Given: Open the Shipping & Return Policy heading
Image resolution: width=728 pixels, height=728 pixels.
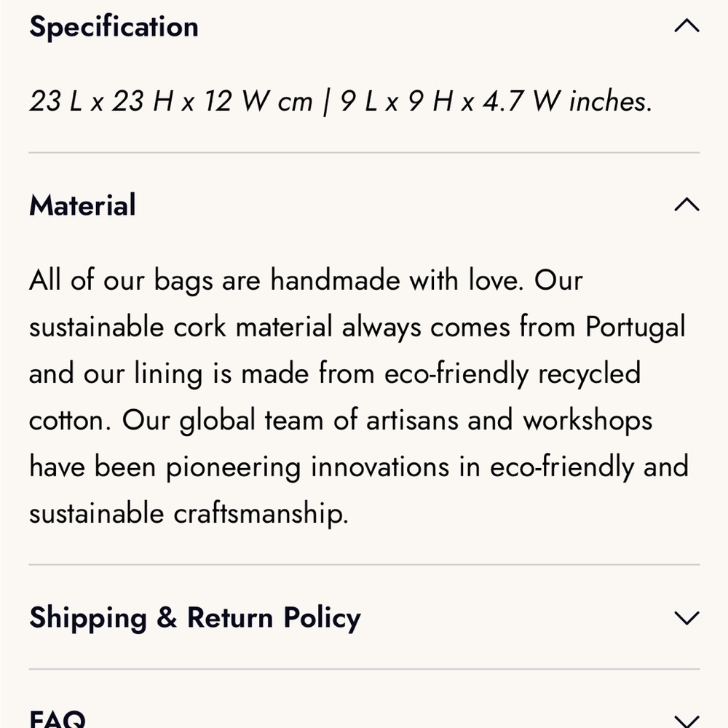Looking at the screenshot, I should click(x=195, y=618).
